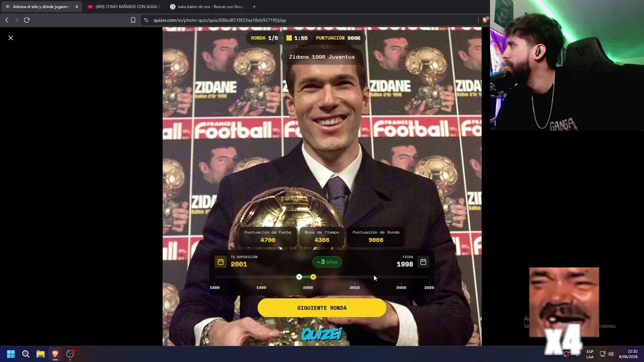Open File Explorer from the taskbar

40,354
